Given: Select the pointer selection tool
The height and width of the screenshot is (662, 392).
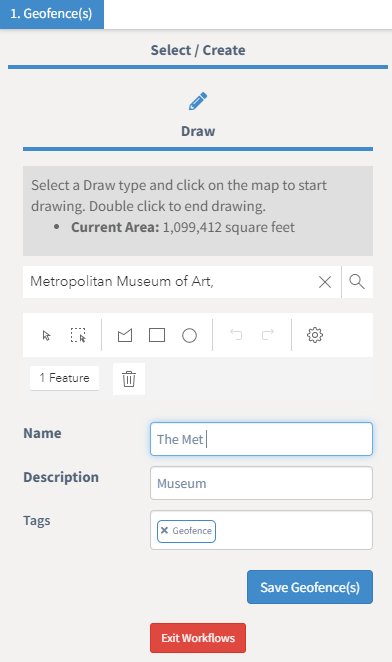Looking at the screenshot, I should [x=46, y=336].
